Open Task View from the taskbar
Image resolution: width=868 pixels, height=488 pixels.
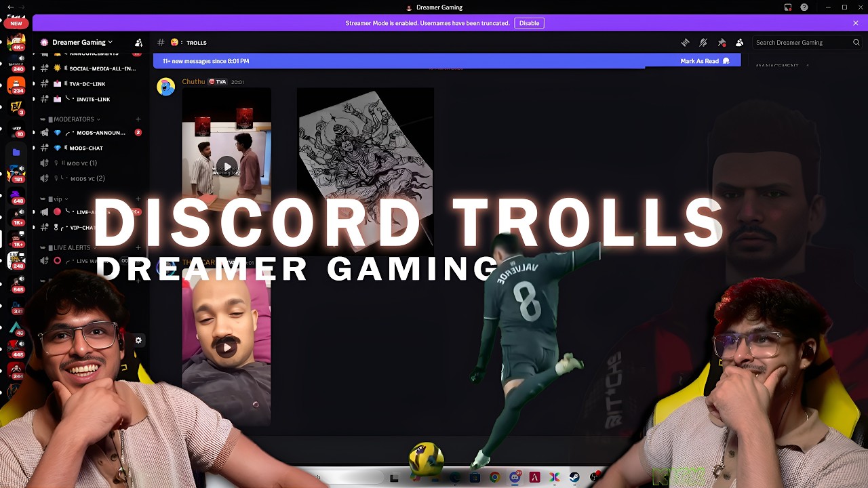point(394,478)
